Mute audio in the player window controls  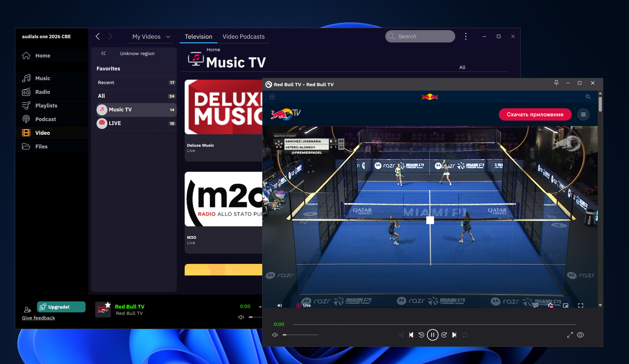(275, 335)
